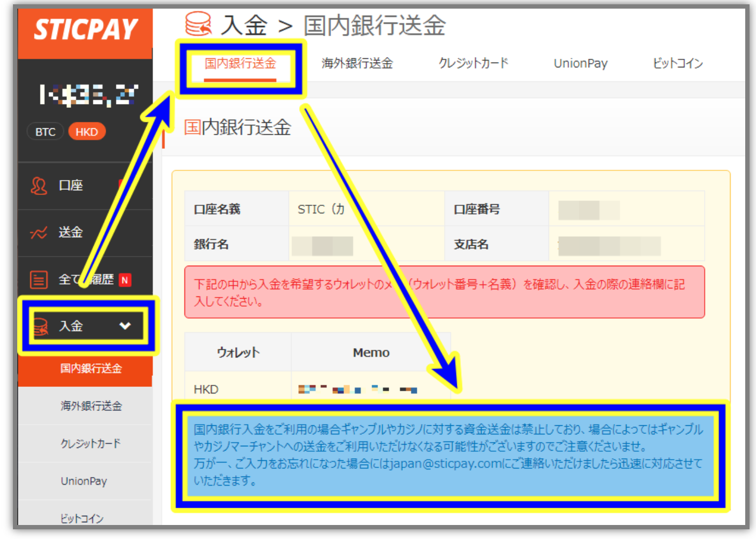The image size is (756, 539).
Task: Click the blue gambling warning notice
Action: (450, 455)
